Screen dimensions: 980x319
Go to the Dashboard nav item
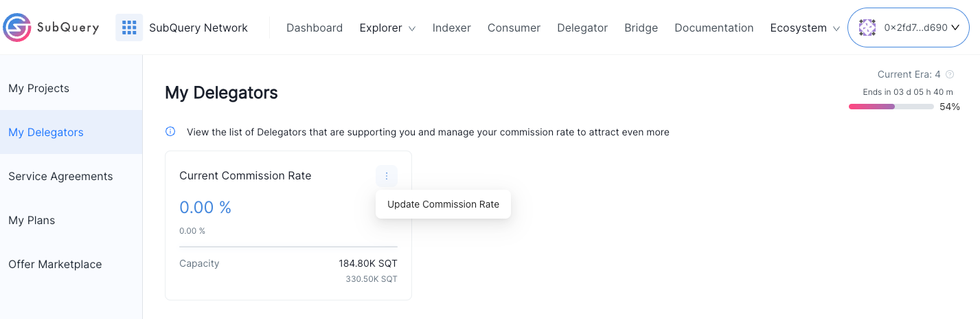pyautogui.click(x=315, y=27)
